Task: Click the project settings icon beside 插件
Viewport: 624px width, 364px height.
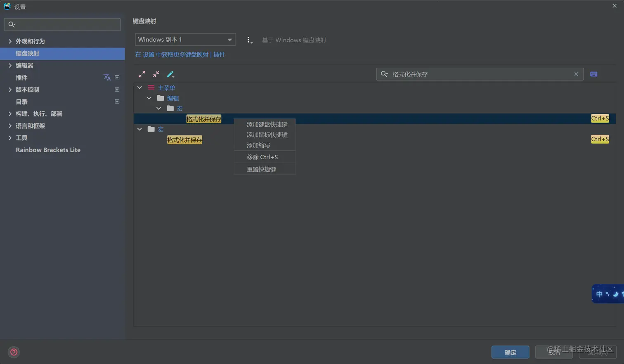Action: point(117,77)
